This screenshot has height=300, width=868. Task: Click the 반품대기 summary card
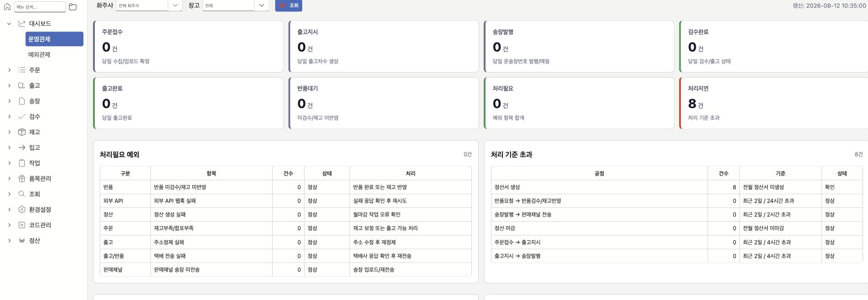(383, 103)
